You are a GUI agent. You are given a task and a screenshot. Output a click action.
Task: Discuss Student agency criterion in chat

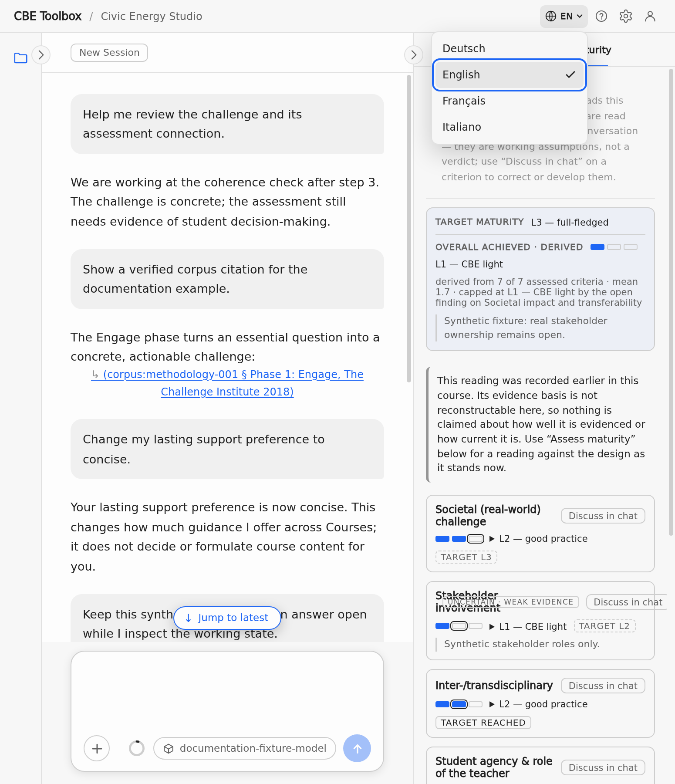point(603,768)
